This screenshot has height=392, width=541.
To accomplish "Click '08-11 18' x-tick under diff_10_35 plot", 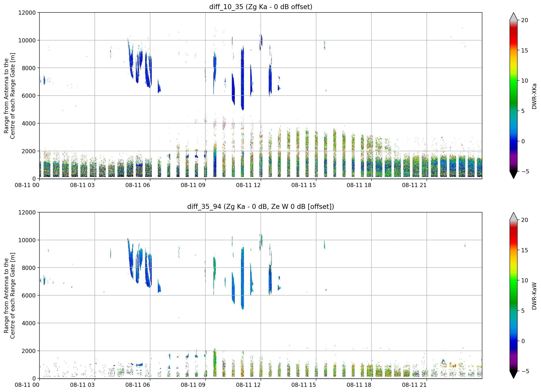I will [x=359, y=185].
